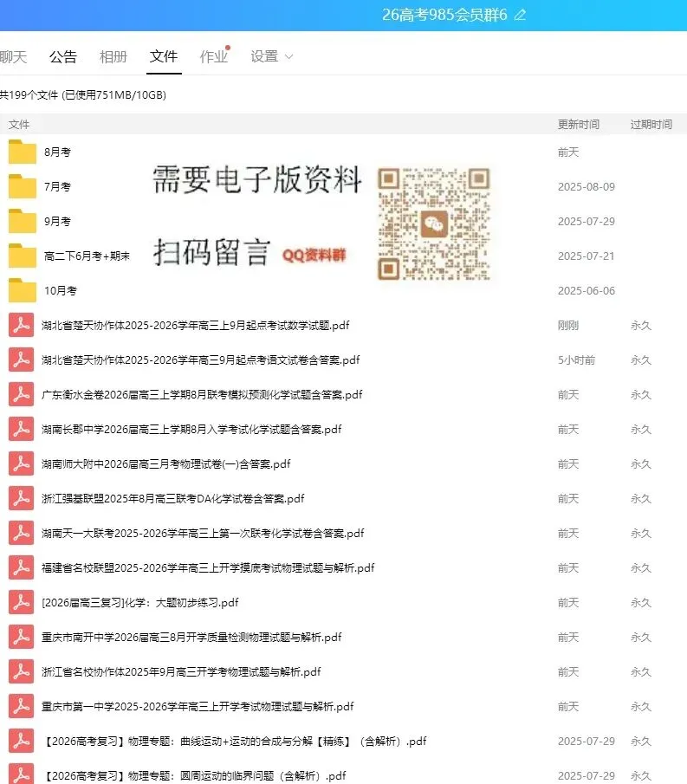
Task: Select the 文件 tab
Action: point(164,56)
